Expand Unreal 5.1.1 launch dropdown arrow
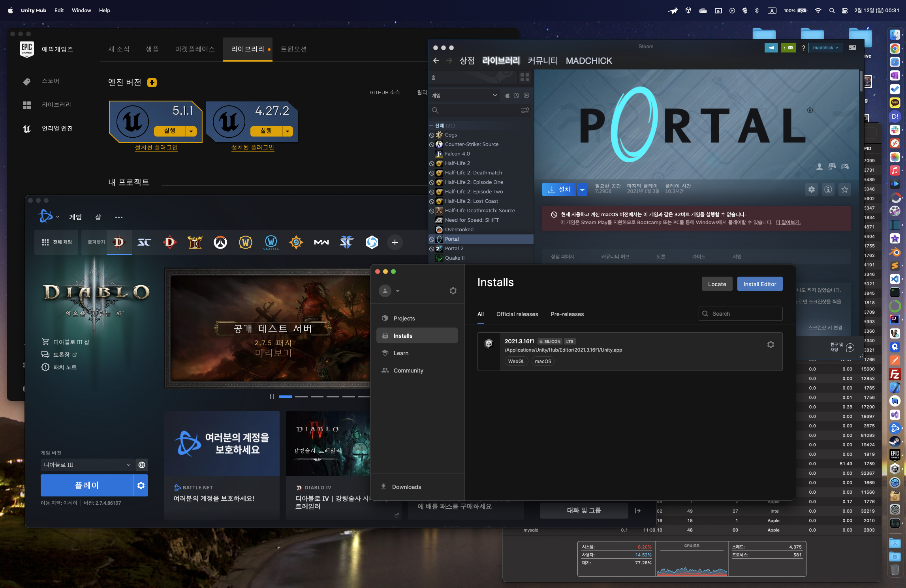Image resolution: width=906 pixels, height=588 pixels. [191, 131]
